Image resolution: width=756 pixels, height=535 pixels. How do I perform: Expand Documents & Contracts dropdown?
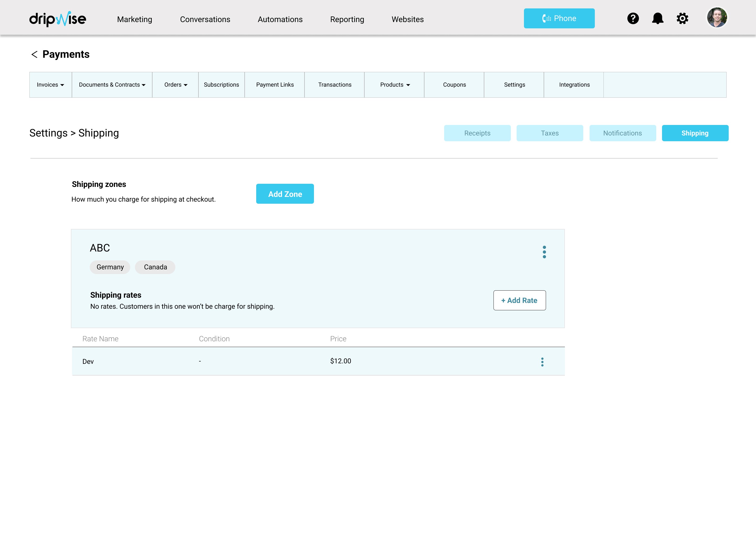point(112,85)
